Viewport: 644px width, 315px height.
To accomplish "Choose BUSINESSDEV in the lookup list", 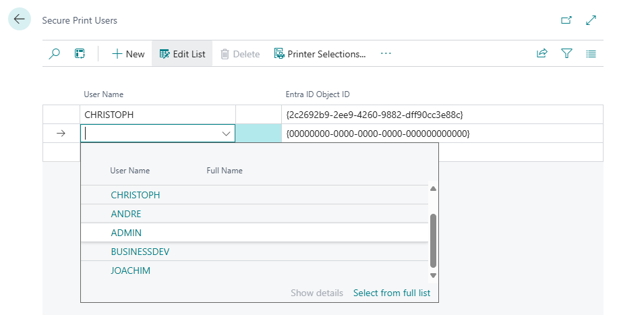I will point(140,252).
